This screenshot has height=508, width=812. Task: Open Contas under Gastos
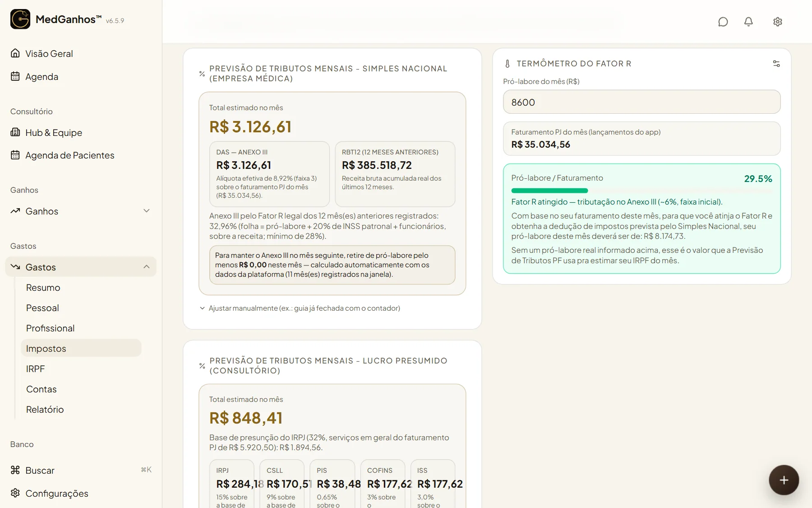[x=41, y=389]
